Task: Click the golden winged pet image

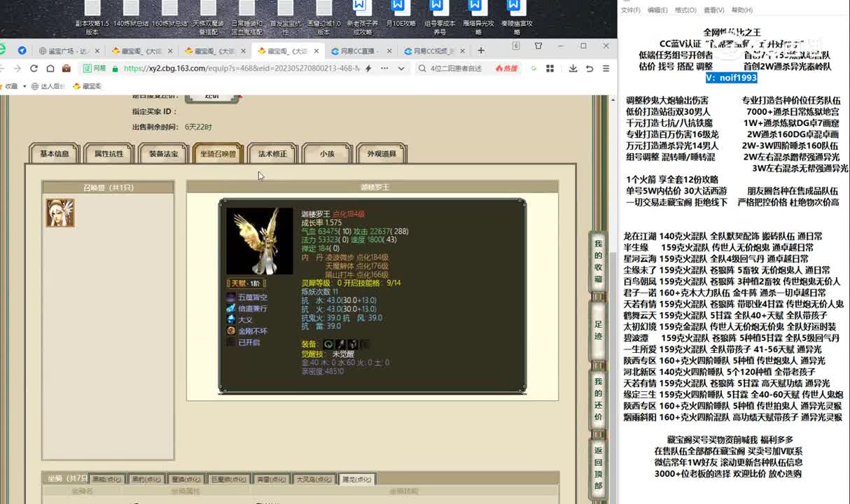Action: tap(259, 241)
